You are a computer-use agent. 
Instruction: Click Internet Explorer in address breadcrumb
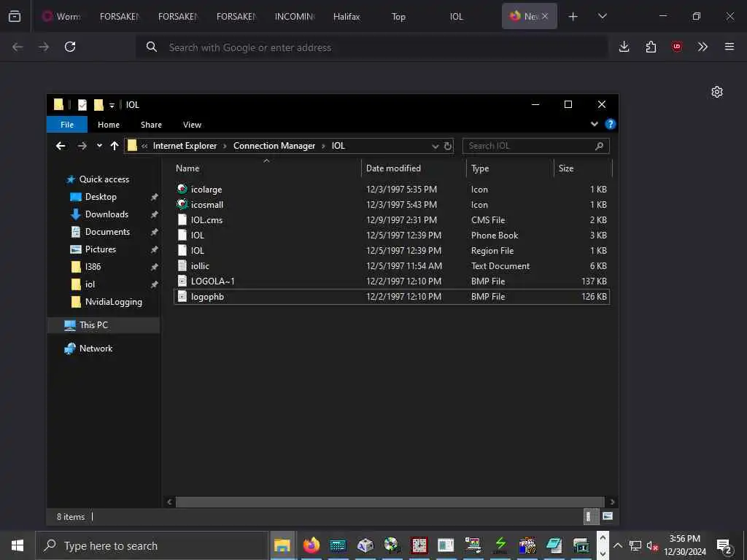pyautogui.click(x=185, y=146)
